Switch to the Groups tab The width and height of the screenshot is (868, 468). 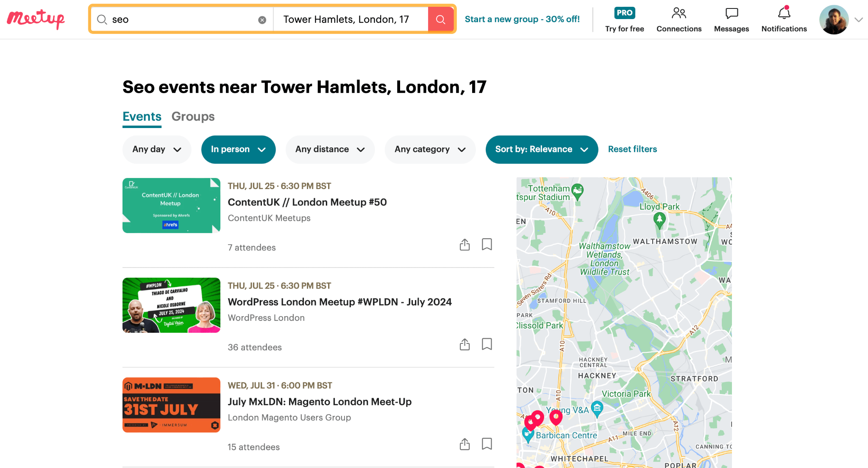(193, 117)
